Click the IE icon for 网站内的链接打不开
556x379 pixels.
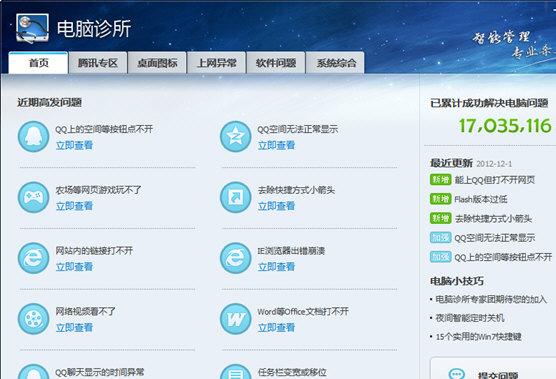33,258
